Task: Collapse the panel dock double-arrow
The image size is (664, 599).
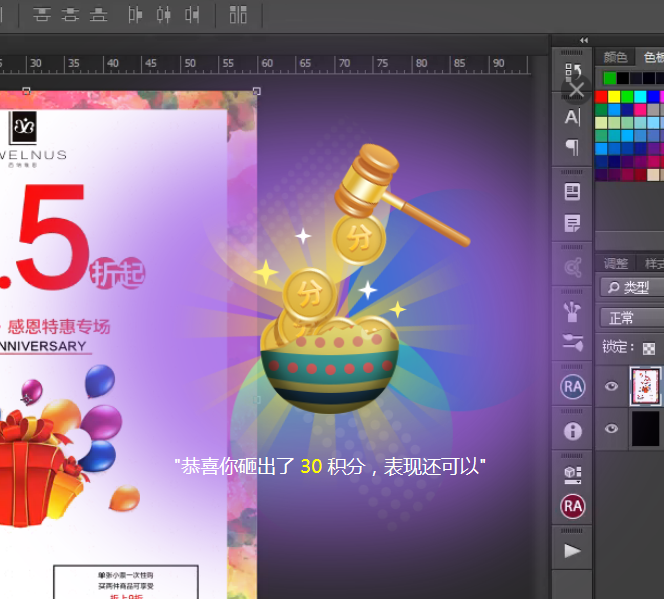Action: click(584, 41)
